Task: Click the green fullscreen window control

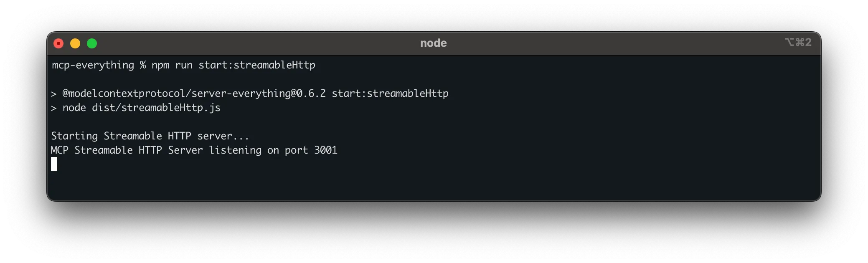Action: click(91, 43)
